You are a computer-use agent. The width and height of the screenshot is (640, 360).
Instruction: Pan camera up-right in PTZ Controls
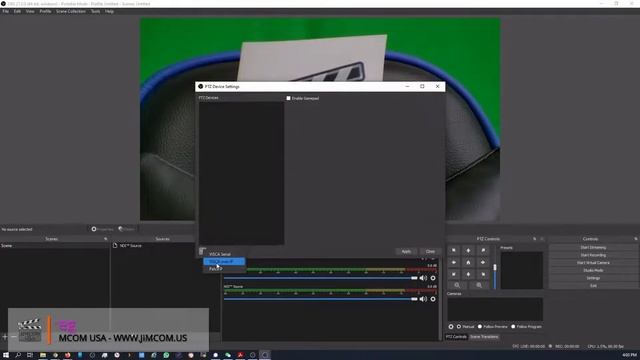[483, 250]
